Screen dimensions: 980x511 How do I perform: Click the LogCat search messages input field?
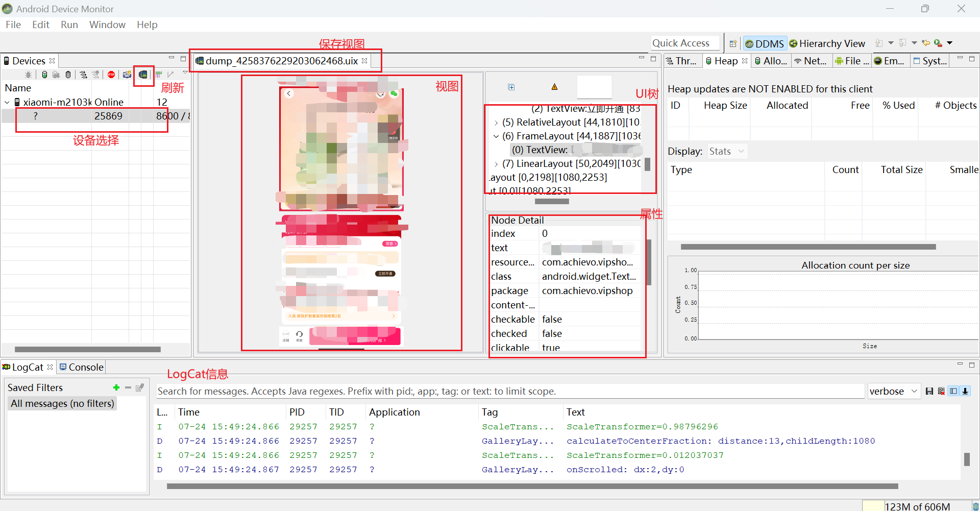click(509, 391)
